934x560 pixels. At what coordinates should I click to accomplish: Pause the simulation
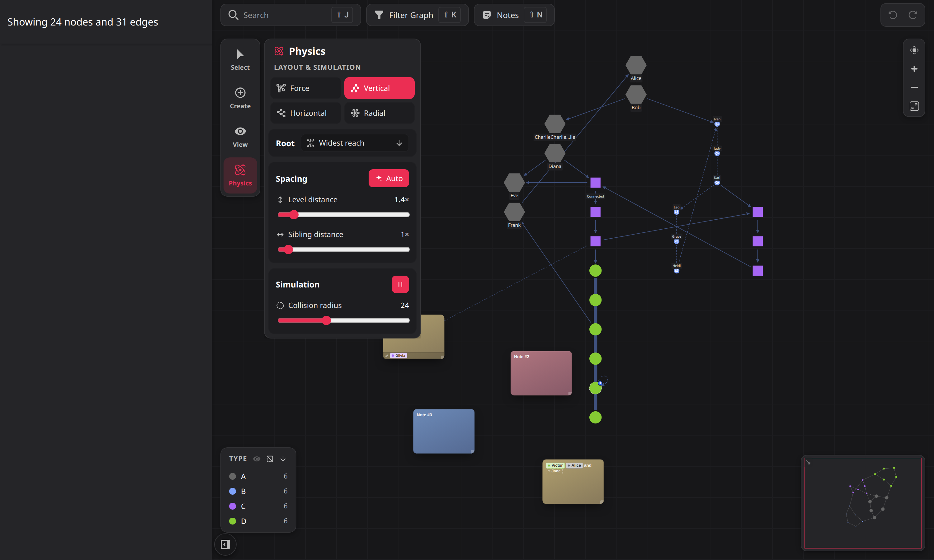point(400,284)
